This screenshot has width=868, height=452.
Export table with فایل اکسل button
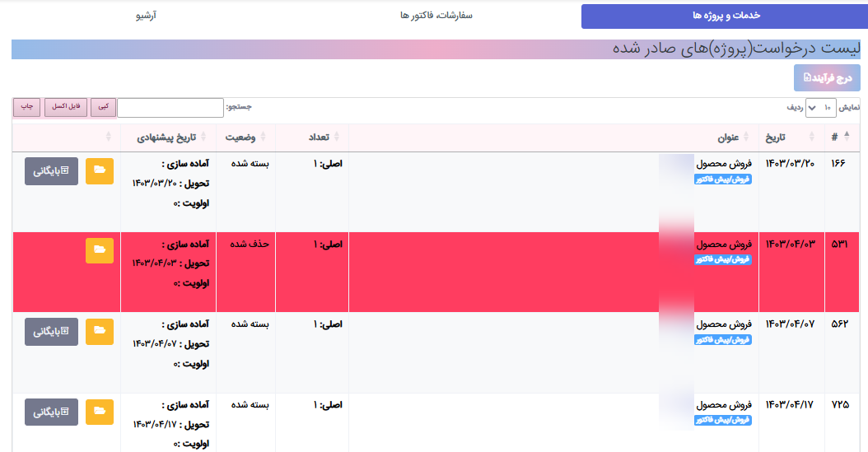[x=66, y=107]
